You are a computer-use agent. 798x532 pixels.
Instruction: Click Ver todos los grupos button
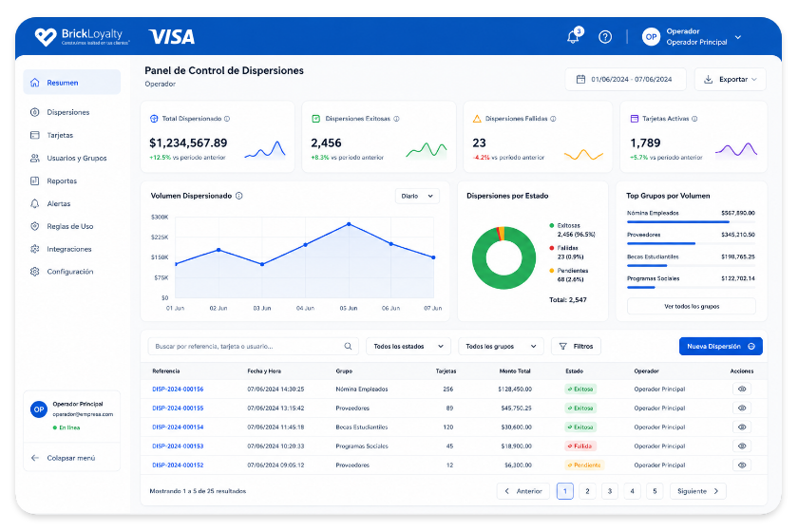[692, 307]
